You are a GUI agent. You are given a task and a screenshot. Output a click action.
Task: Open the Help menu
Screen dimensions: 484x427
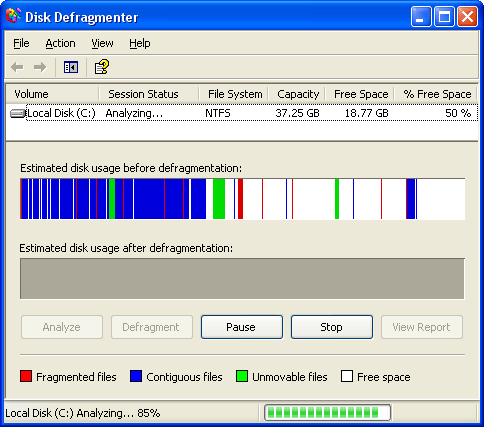[x=140, y=43]
